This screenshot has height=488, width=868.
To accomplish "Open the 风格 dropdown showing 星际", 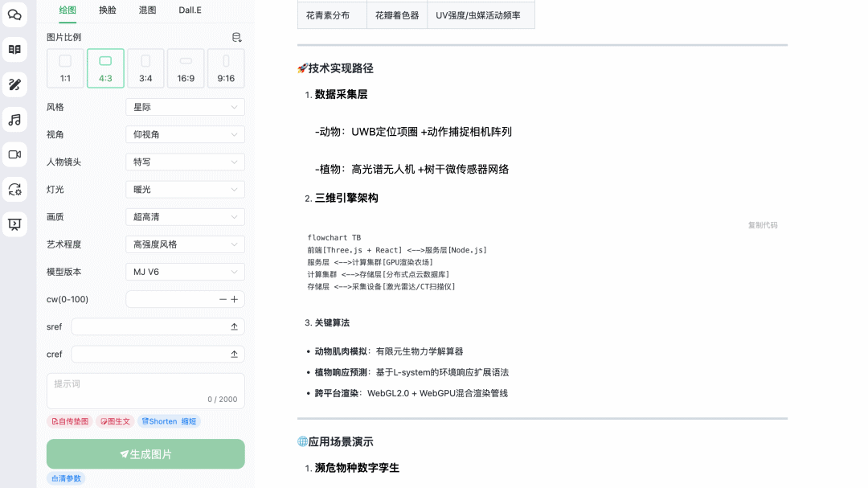I will [x=185, y=107].
